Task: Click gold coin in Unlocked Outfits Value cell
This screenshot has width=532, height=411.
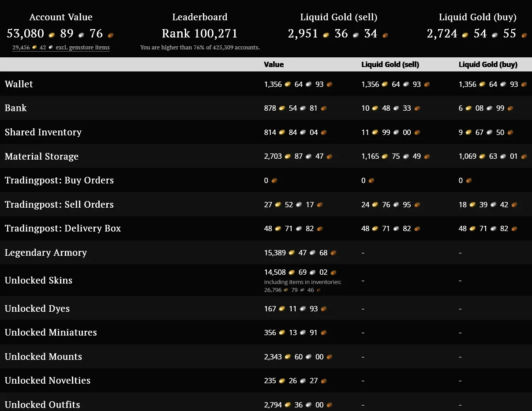Action: 288,405
